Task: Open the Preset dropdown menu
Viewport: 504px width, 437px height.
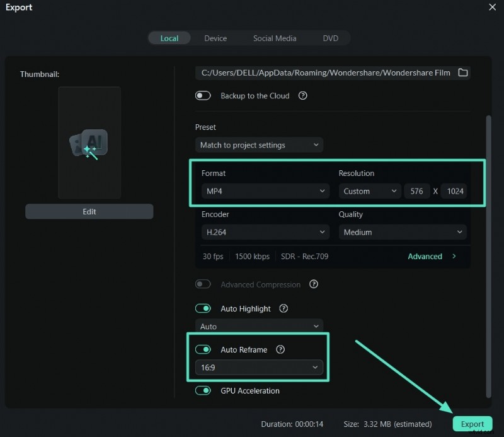Action: (x=259, y=145)
